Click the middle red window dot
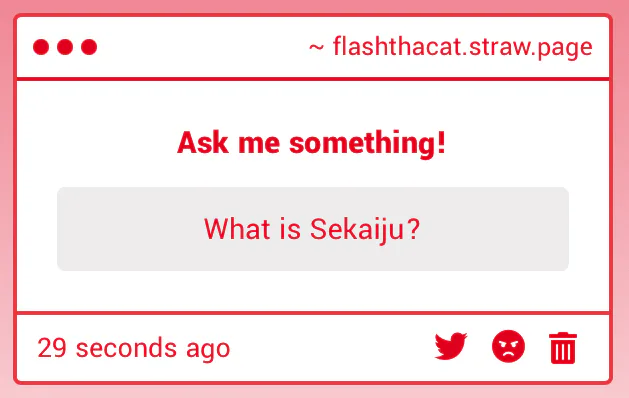This screenshot has height=398, width=629. point(65,47)
